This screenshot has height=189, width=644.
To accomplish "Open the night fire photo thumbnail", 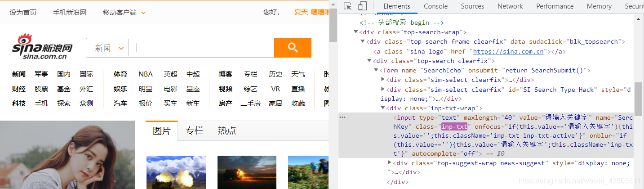I will click(x=247, y=172).
